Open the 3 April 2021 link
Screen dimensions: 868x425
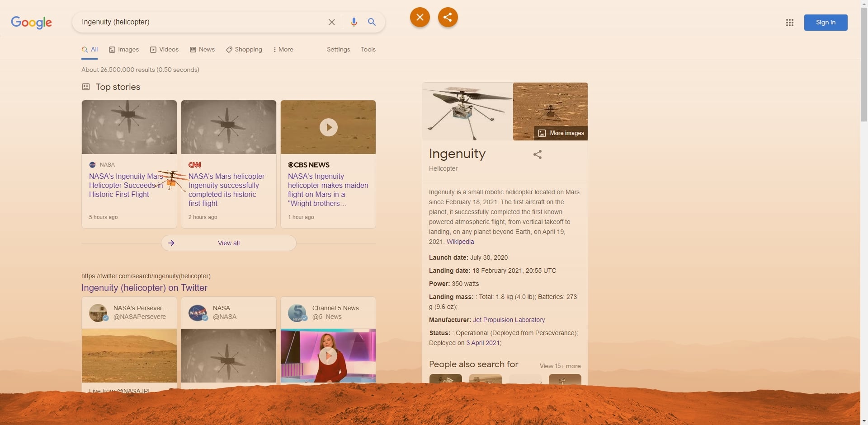tap(483, 343)
